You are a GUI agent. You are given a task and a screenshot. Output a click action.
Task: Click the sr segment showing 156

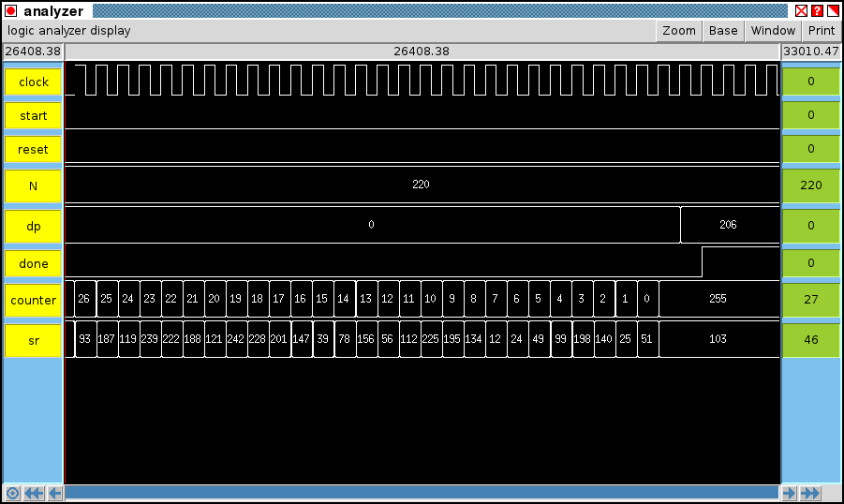click(x=366, y=339)
